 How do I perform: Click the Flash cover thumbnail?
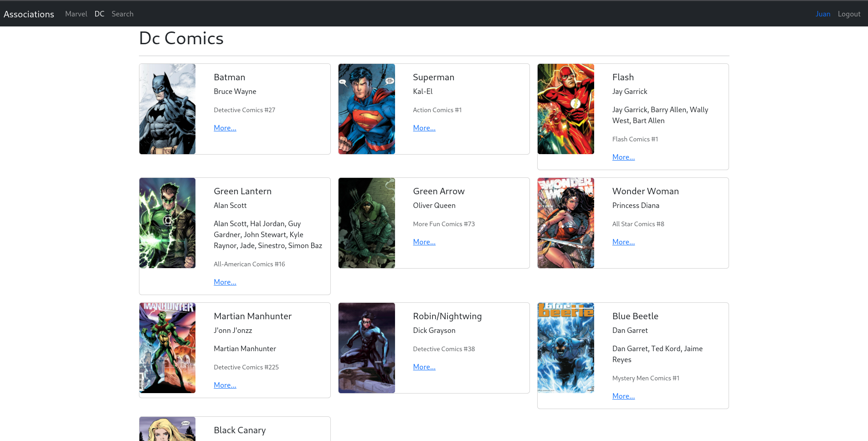[566, 109]
